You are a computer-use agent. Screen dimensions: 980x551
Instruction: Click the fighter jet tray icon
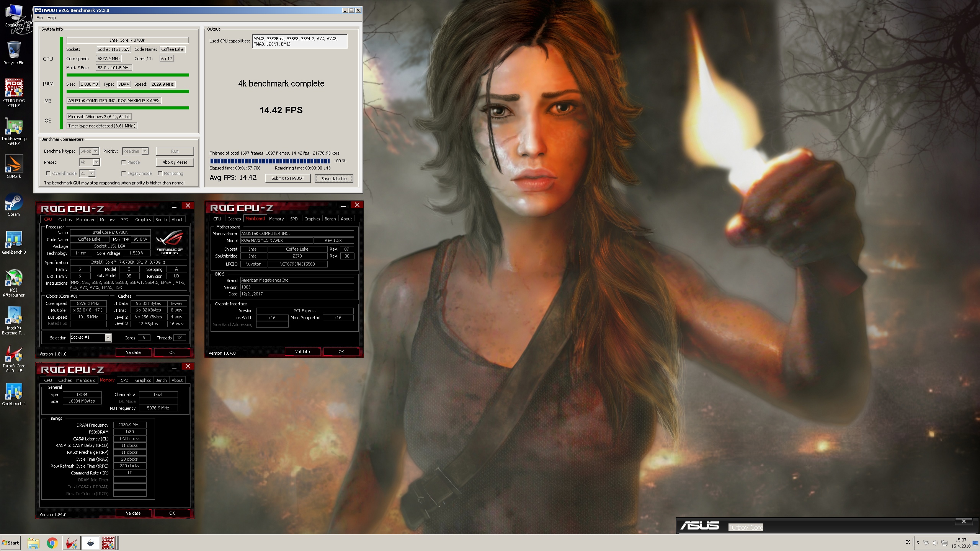coord(926,543)
